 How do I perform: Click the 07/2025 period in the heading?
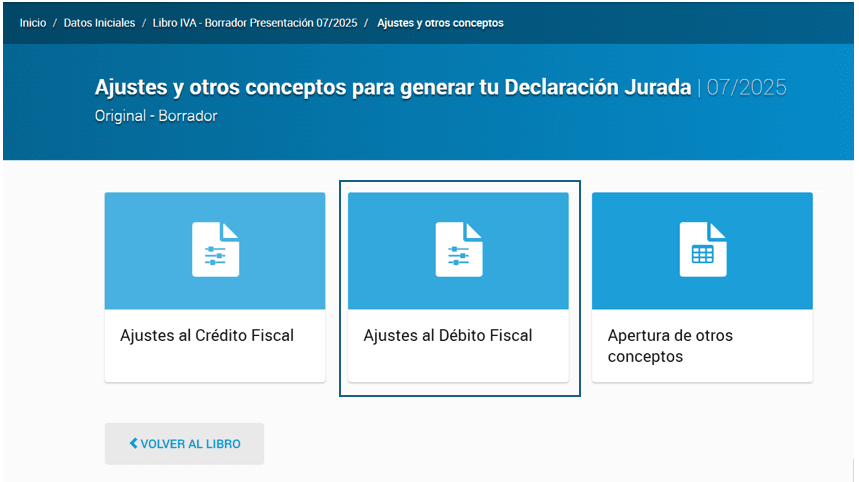746,88
